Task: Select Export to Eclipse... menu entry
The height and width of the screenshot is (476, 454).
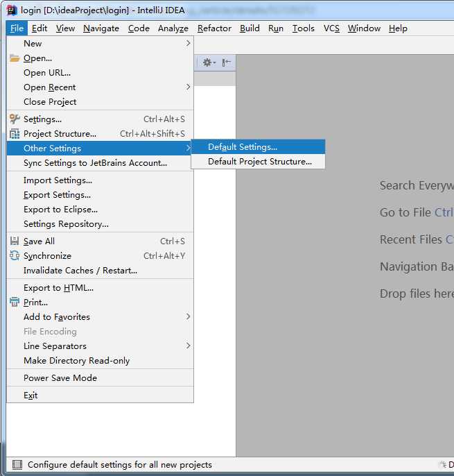Action: (x=100, y=209)
